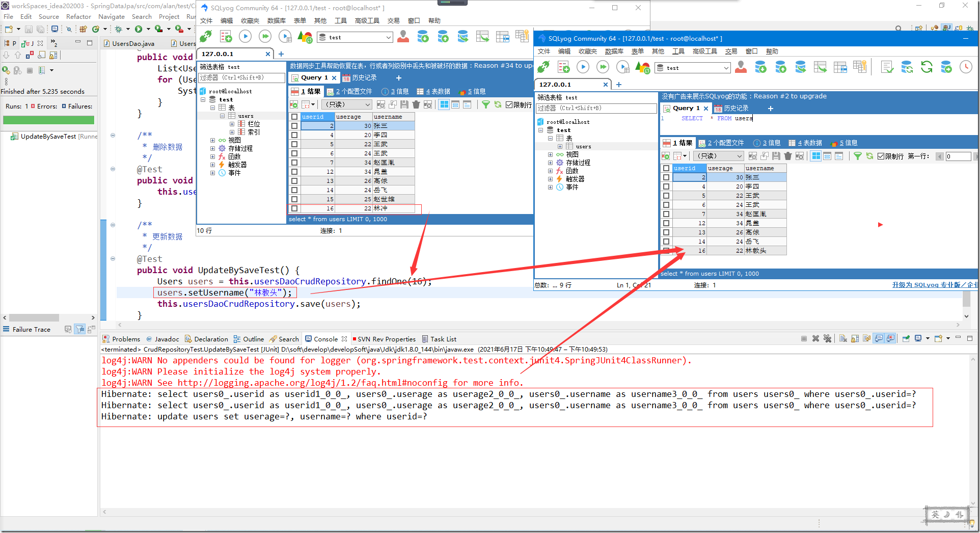Check the row checkbox for userid 2 in right grid

[x=666, y=177]
